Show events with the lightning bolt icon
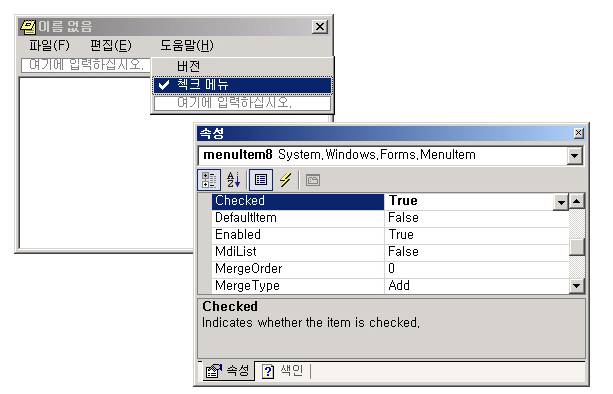This screenshot has height=394, width=613. point(286,180)
